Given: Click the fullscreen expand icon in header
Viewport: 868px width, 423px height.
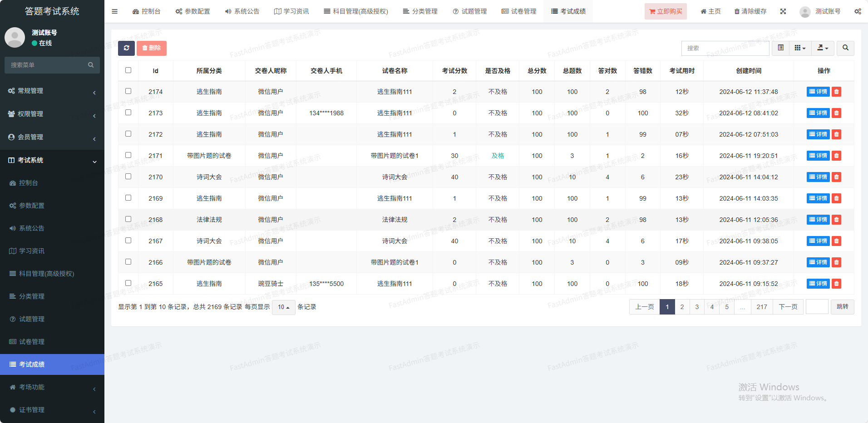Looking at the screenshot, I should click(x=783, y=11).
